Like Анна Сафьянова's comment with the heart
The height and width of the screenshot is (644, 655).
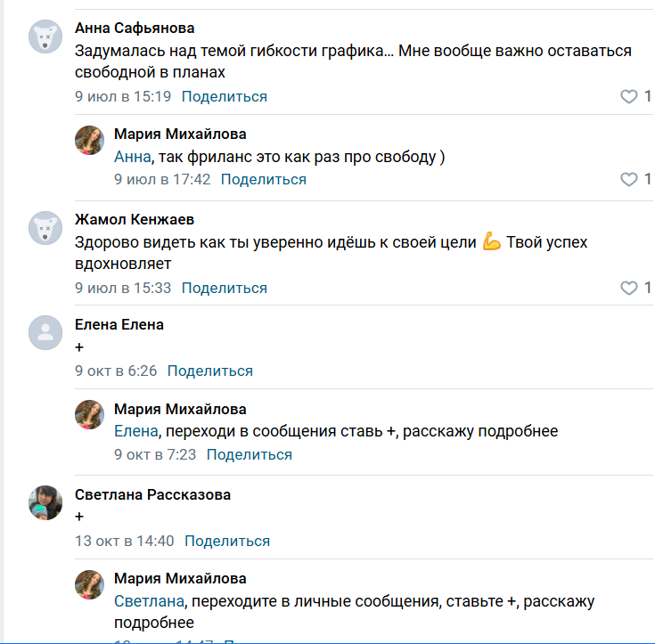point(629,96)
